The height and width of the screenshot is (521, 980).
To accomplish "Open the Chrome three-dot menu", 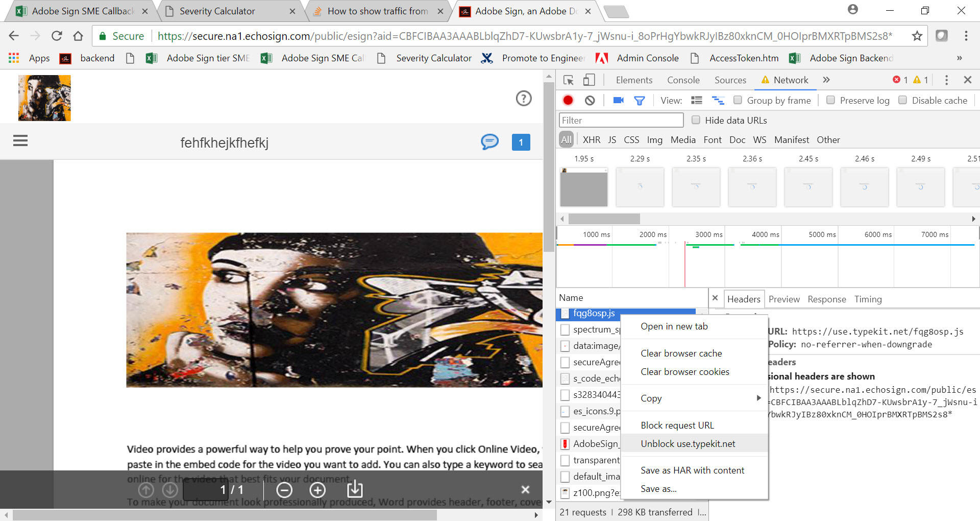I will (x=966, y=36).
